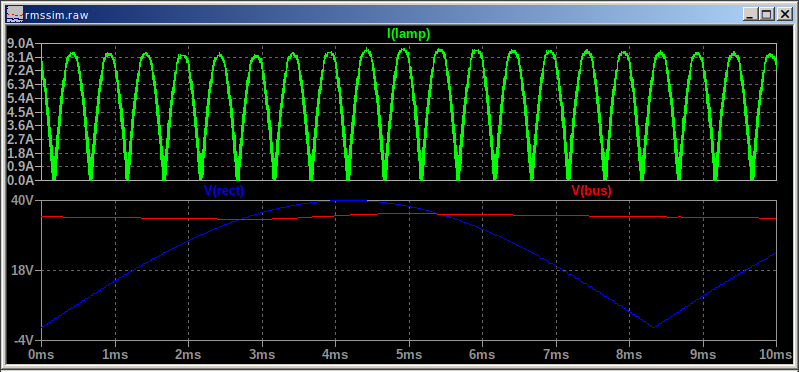Click the 8ms time axis label

pyautogui.click(x=629, y=354)
